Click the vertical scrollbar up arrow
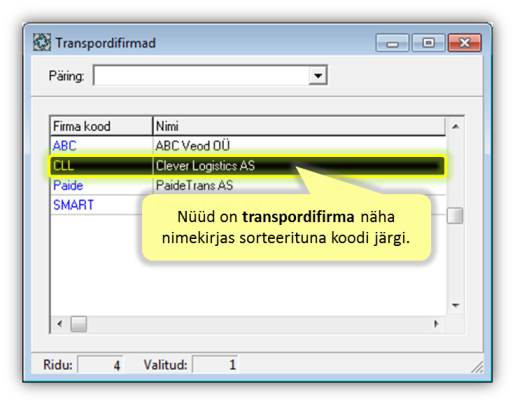The image size is (515, 405). (x=456, y=126)
